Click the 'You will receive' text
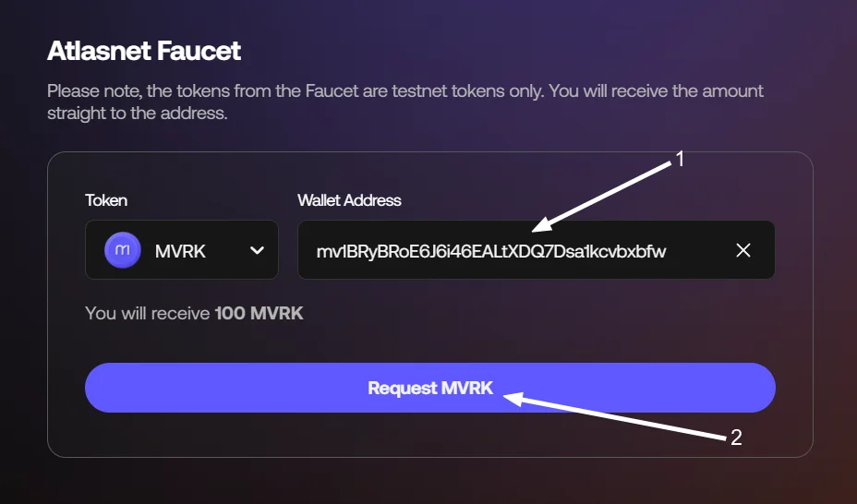The image size is (857, 504). click(x=148, y=314)
